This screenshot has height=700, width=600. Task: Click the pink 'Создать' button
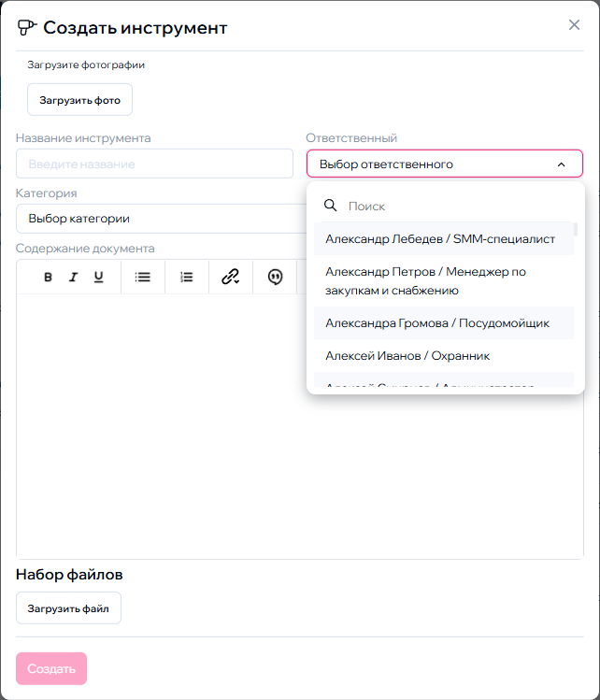pyautogui.click(x=51, y=669)
